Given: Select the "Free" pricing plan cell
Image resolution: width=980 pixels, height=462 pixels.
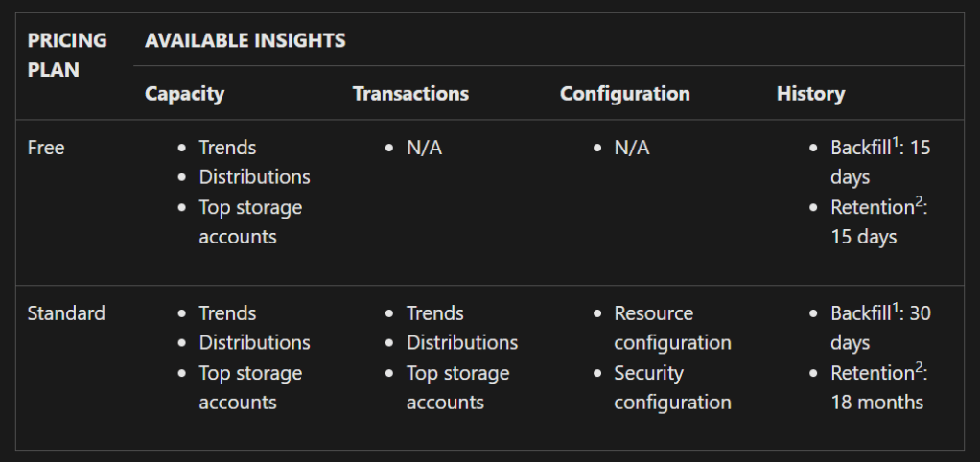Looking at the screenshot, I should [46, 149].
